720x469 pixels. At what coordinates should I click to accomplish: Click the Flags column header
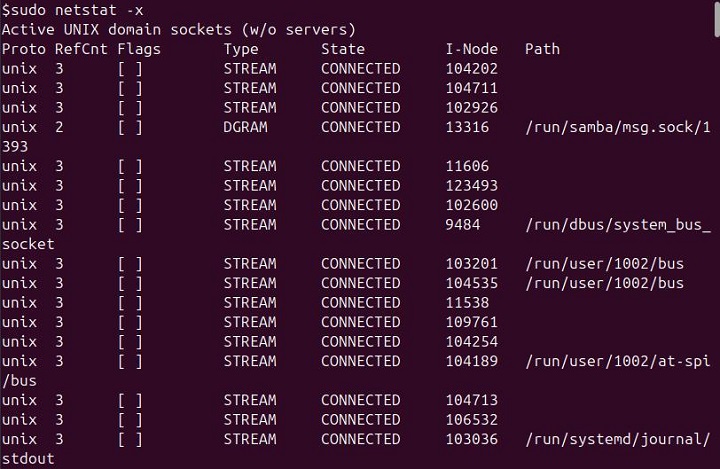coord(138,49)
